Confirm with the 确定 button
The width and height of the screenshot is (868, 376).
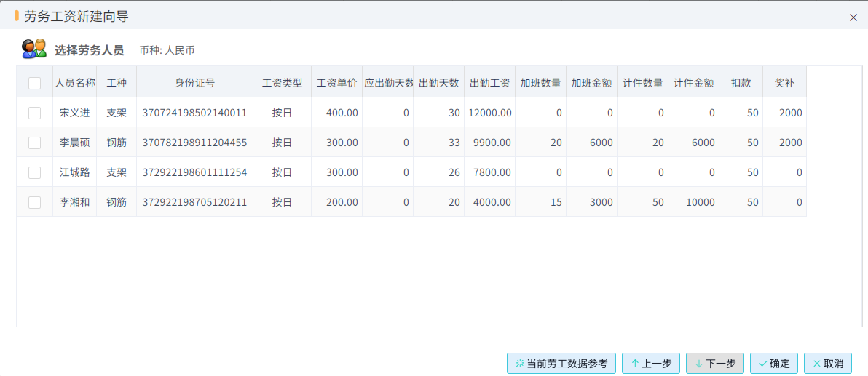pos(774,364)
